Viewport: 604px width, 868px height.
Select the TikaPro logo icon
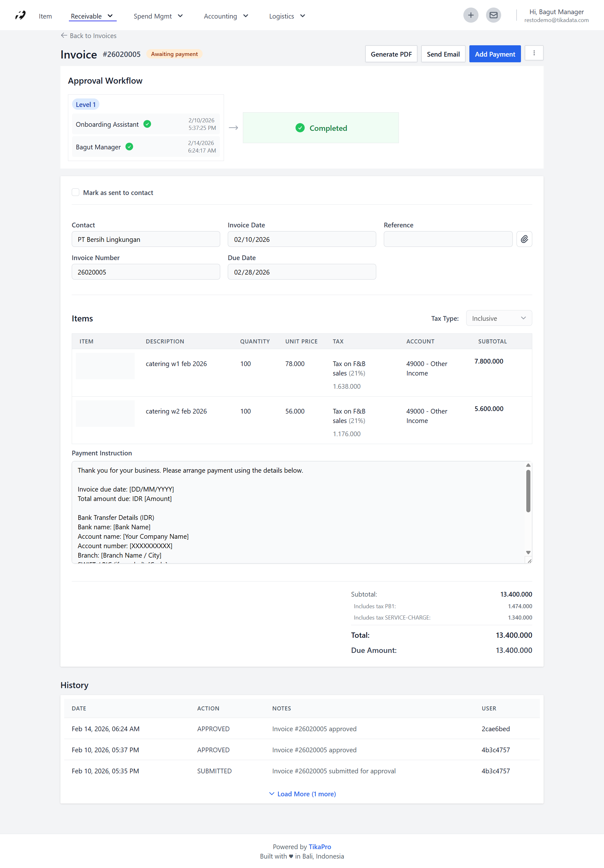click(x=20, y=15)
